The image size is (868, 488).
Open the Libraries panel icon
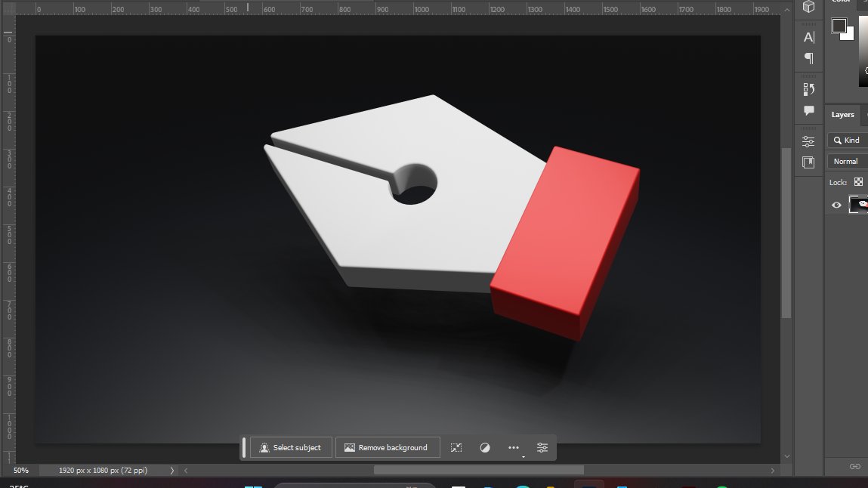(x=809, y=162)
